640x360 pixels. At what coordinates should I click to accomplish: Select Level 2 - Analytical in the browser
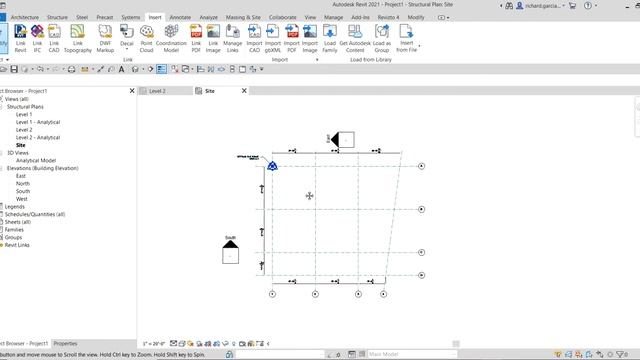pyautogui.click(x=38, y=138)
